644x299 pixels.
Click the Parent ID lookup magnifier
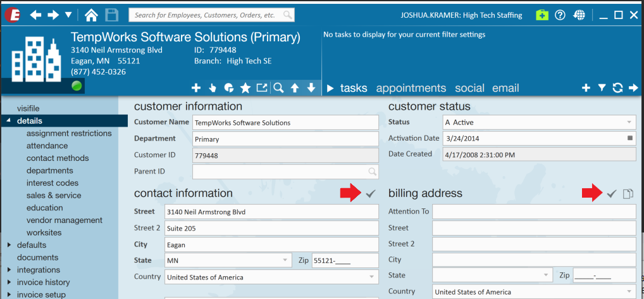372,172
